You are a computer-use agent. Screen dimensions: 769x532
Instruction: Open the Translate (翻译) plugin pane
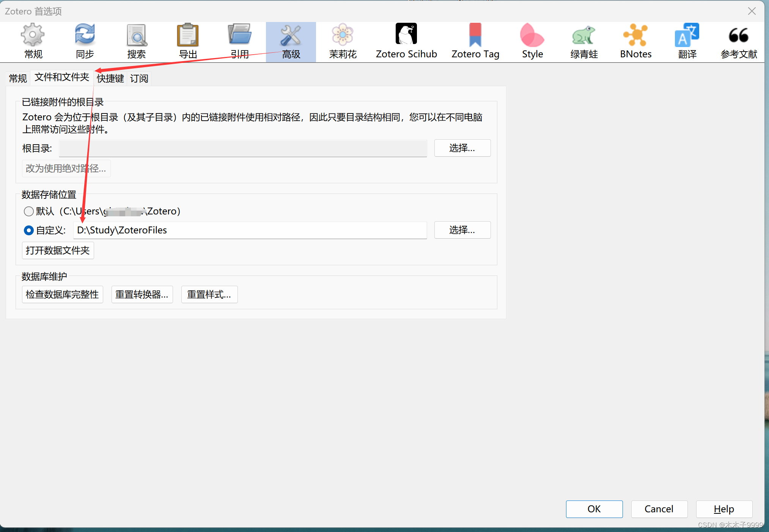(x=687, y=41)
